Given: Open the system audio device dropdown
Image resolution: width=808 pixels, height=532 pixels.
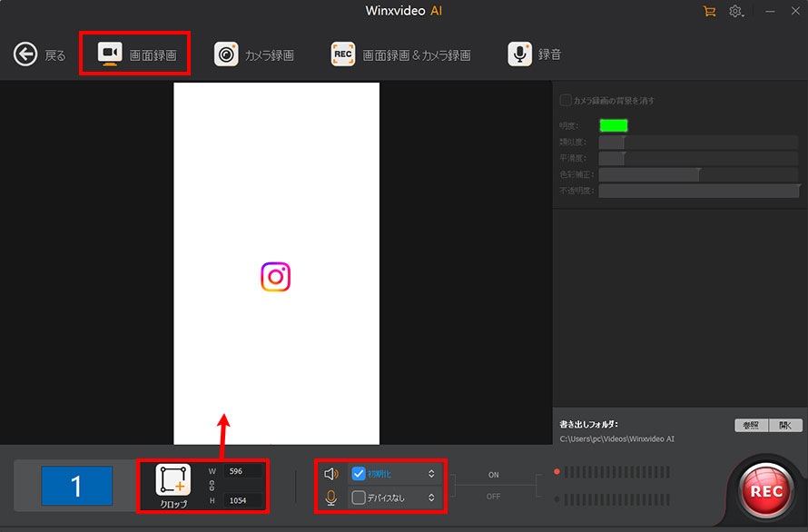Looking at the screenshot, I should tap(431, 473).
